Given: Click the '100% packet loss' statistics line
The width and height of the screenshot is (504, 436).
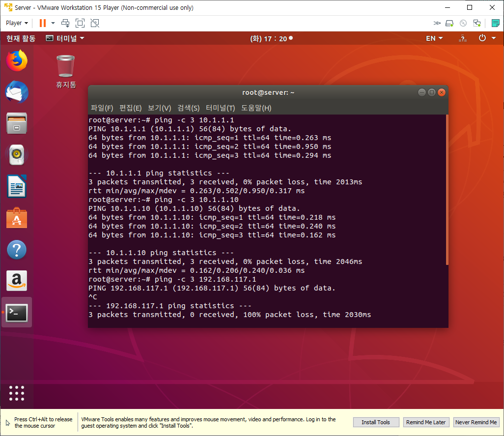Looking at the screenshot, I should (229, 315).
